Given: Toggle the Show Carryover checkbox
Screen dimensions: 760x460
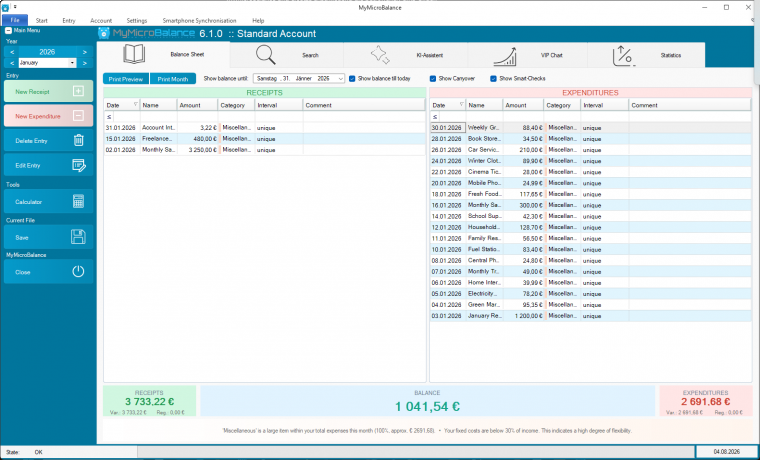Looking at the screenshot, I should point(433,79).
